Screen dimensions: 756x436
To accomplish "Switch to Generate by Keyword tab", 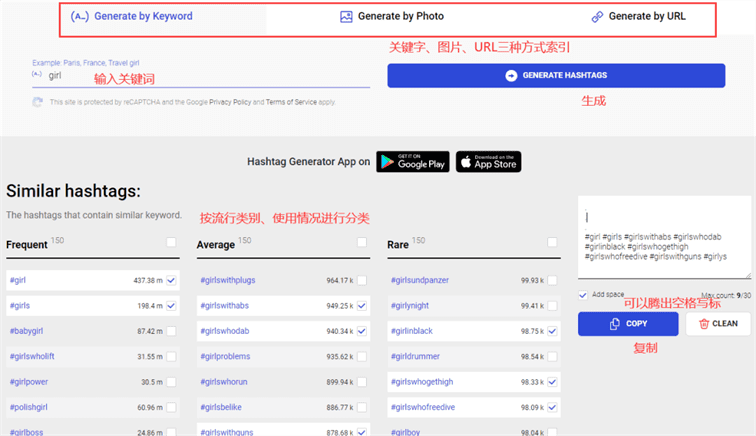I will [132, 16].
